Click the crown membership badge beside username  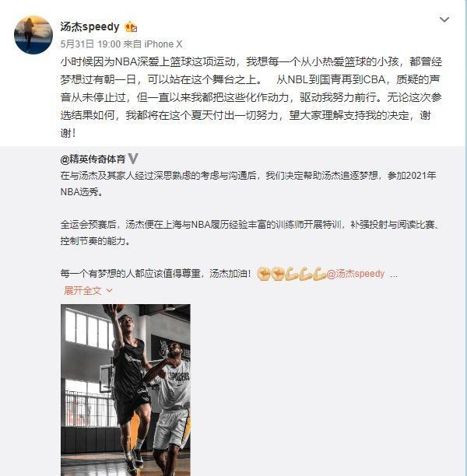coord(131,27)
